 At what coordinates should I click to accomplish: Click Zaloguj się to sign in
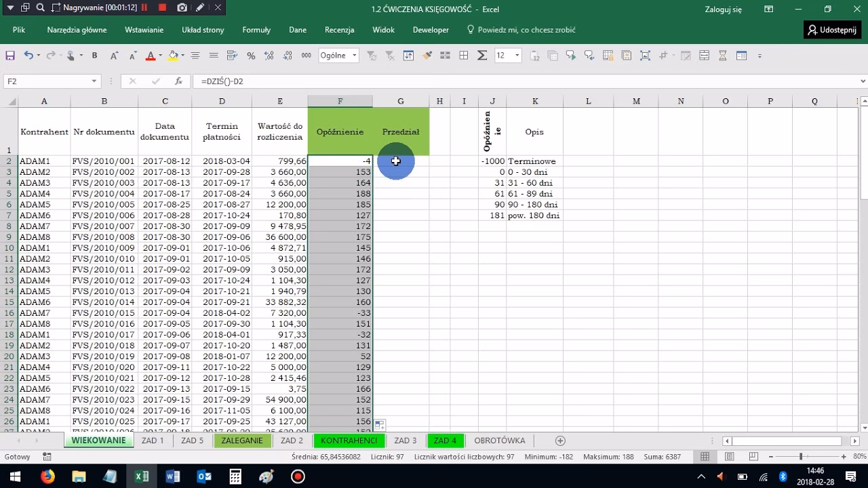(x=724, y=9)
